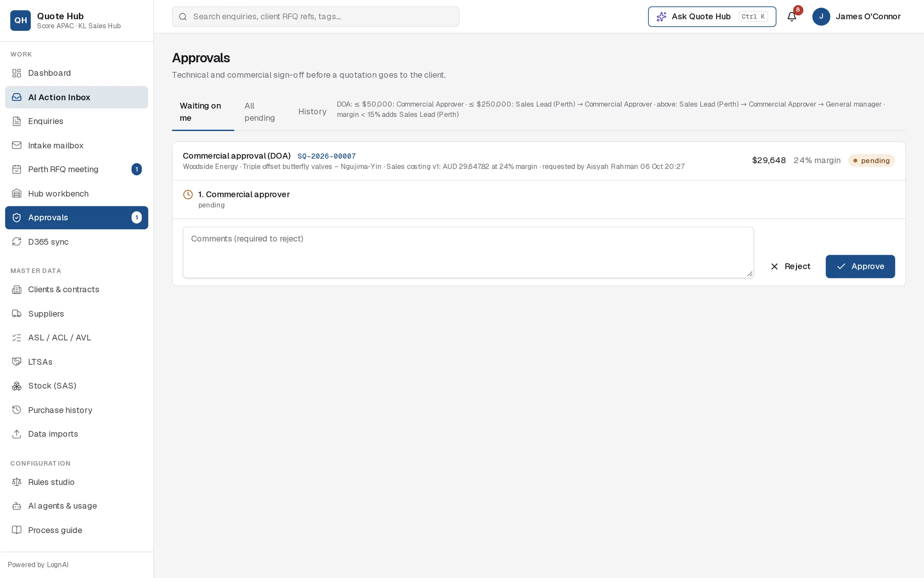
Task: Open the LTSAs handshake icon
Action: pyautogui.click(x=17, y=362)
